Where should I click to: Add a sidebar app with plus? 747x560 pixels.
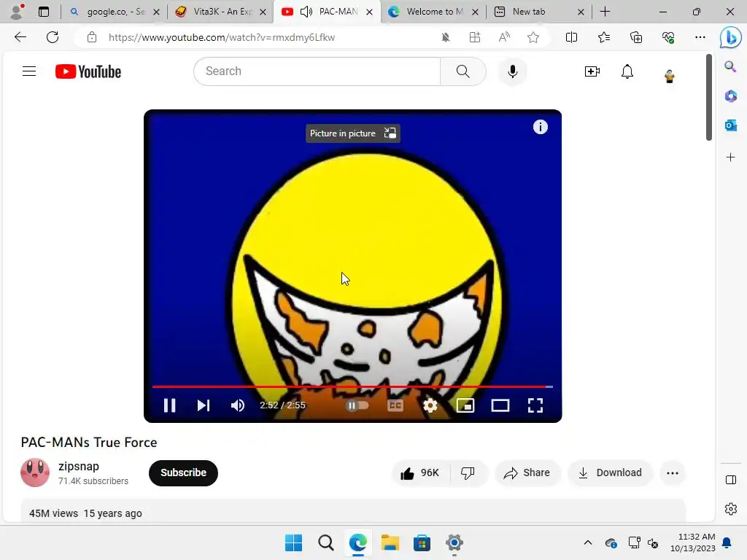coord(730,157)
